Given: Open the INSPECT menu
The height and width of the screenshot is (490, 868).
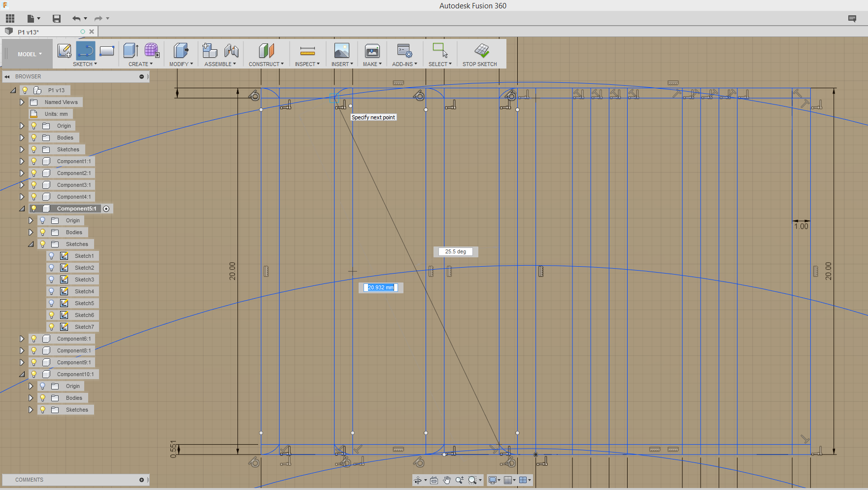Looking at the screenshot, I should tap(307, 64).
